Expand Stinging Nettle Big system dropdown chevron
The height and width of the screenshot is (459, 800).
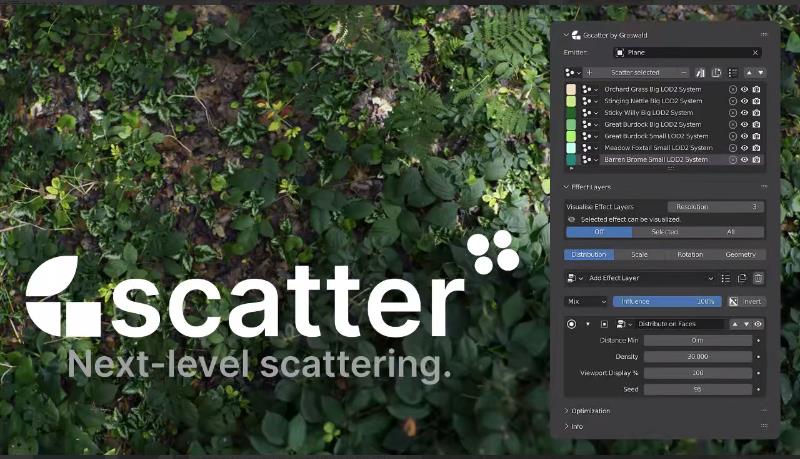click(595, 101)
